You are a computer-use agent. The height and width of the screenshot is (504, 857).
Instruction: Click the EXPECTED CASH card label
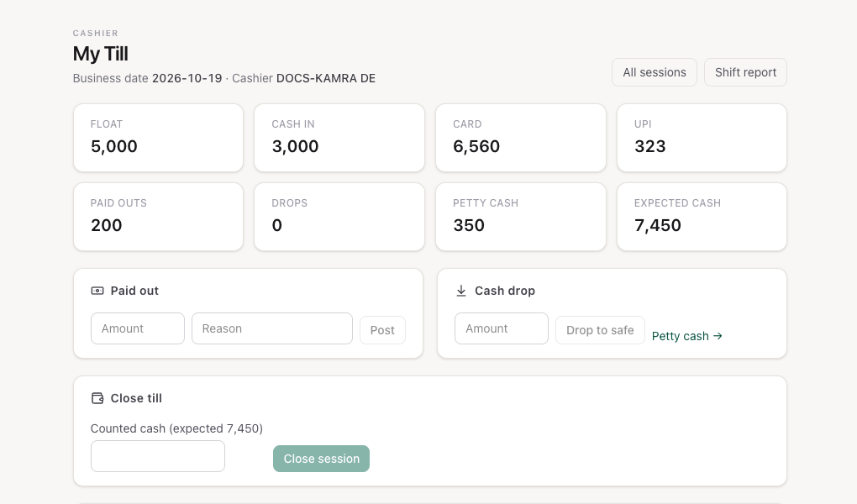pyautogui.click(x=678, y=203)
